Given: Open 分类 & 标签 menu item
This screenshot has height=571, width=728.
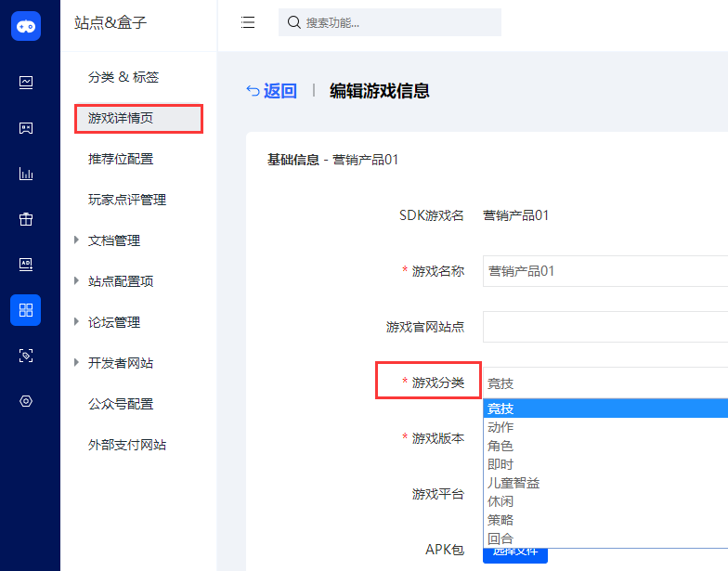Looking at the screenshot, I should coord(123,77).
